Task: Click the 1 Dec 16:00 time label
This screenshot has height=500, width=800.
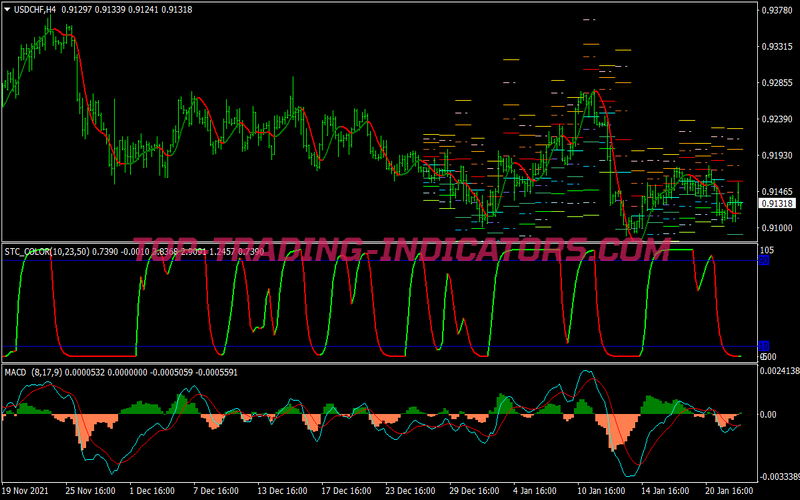Action: tap(153, 491)
